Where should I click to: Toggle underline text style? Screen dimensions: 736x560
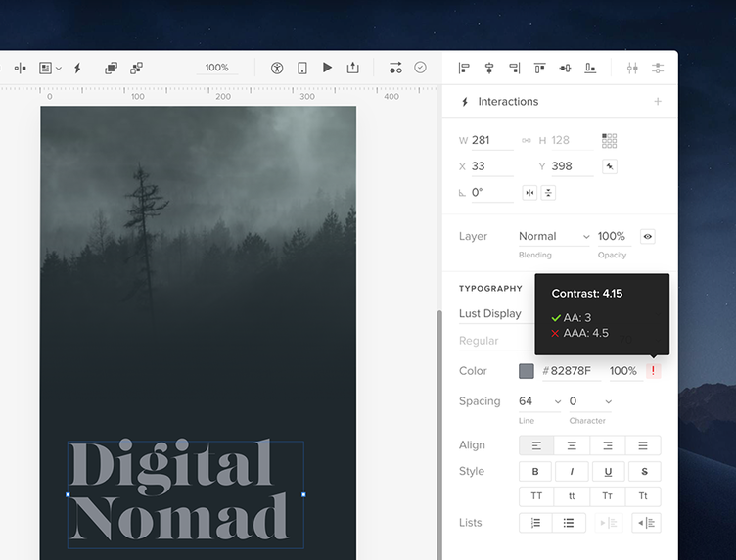coord(608,471)
